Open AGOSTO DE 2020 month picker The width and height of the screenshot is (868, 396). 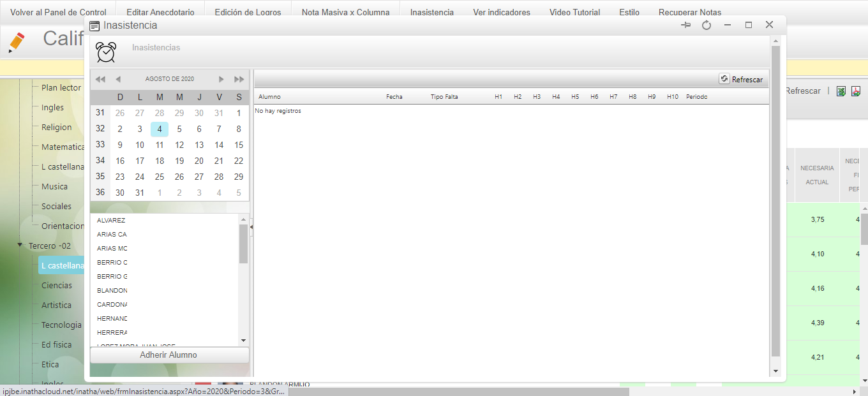pyautogui.click(x=170, y=79)
